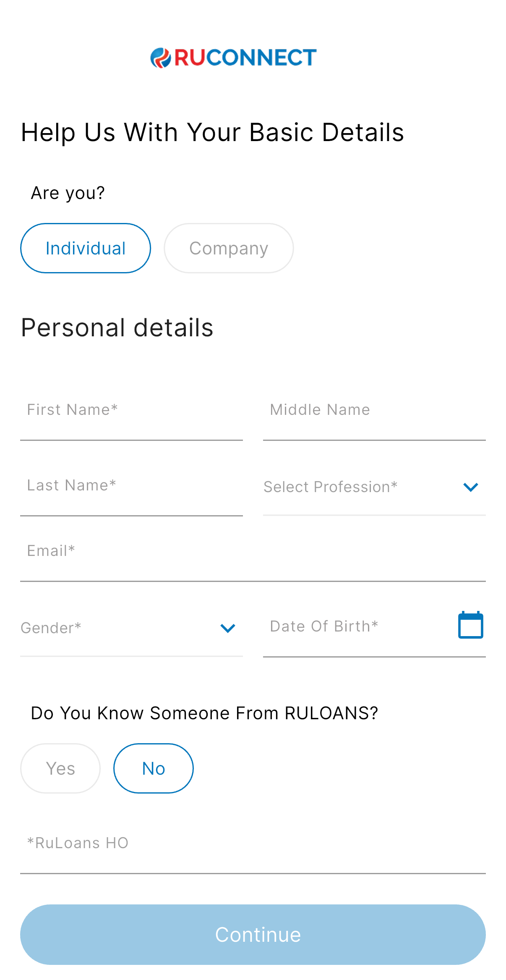506x980 pixels.
Task: Select Yes for knowing someone from RULOANS
Action: (x=60, y=768)
